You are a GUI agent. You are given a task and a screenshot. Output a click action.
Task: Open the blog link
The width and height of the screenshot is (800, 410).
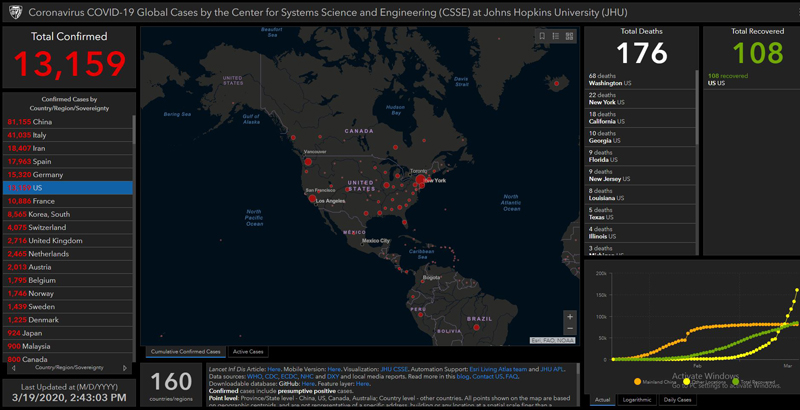pos(463,376)
